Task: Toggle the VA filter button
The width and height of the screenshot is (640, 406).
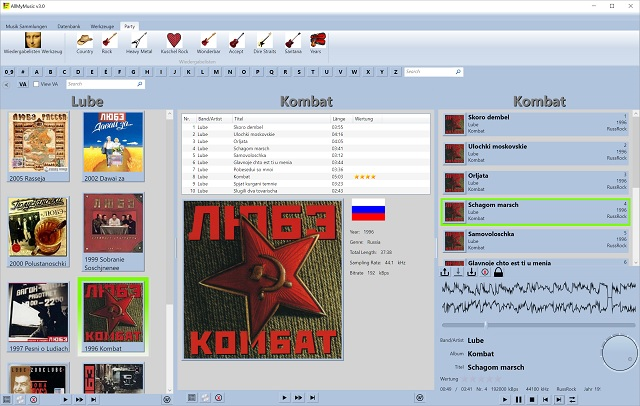Action: click(x=23, y=84)
